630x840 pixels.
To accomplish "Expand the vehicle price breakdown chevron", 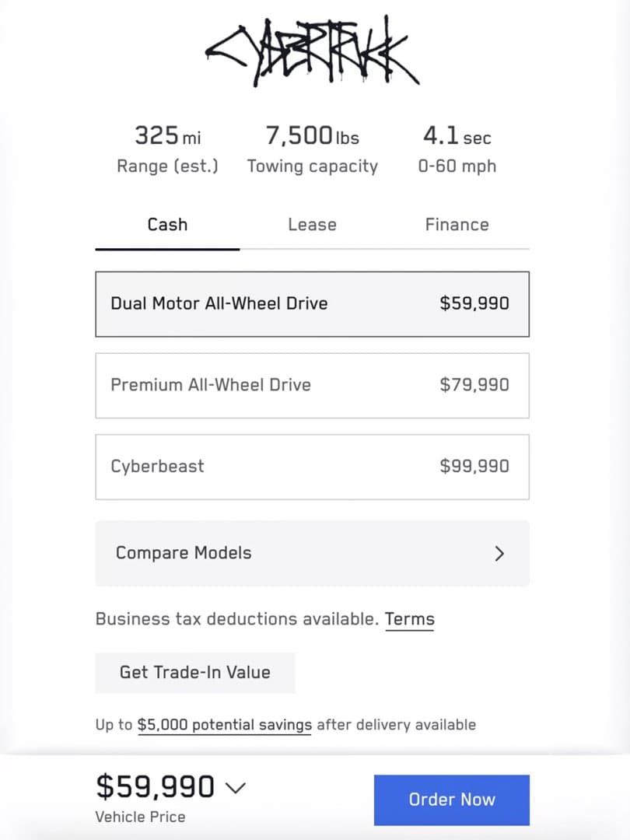I will click(x=235, y=787).
